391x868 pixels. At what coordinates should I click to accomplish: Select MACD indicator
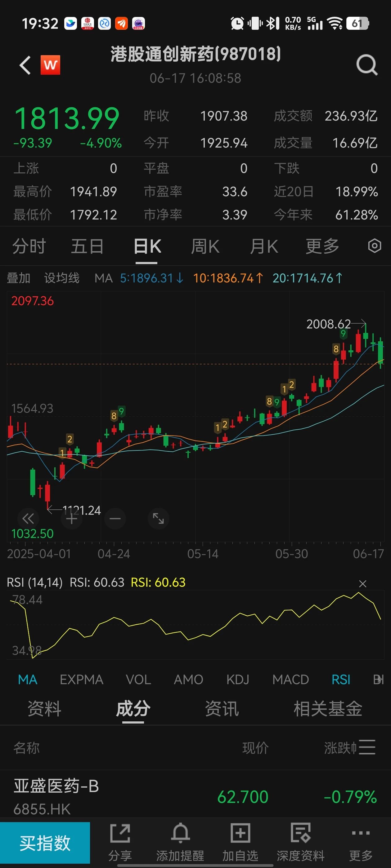(x=290, y=679)
